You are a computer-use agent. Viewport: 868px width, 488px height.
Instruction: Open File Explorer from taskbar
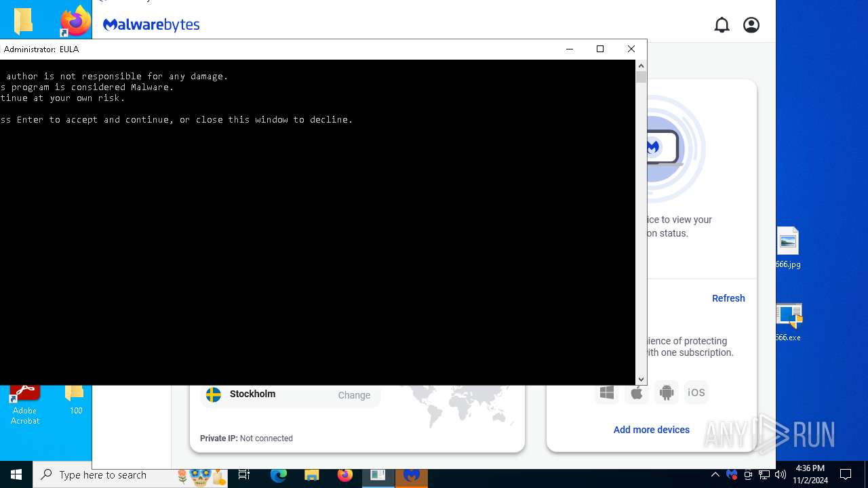(311, 475)
